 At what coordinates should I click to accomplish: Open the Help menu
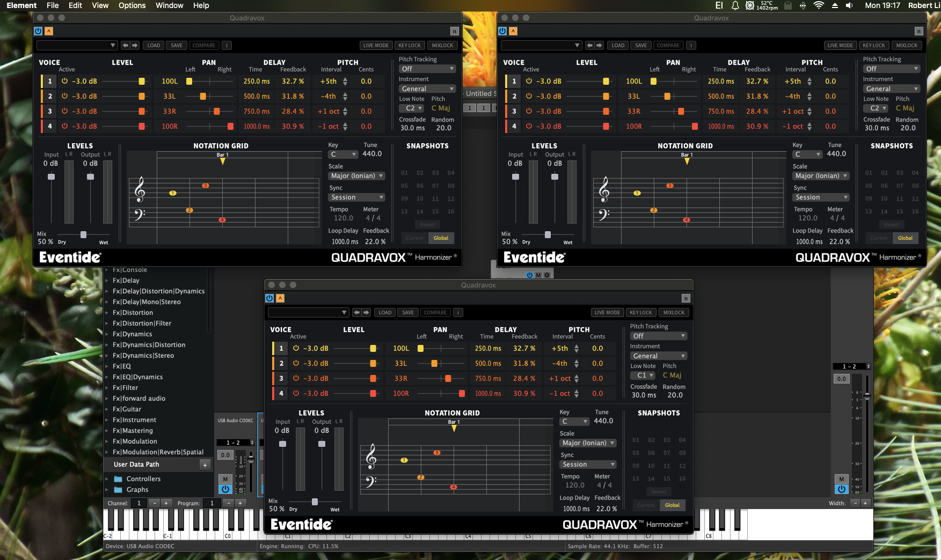tap(201, 5)
